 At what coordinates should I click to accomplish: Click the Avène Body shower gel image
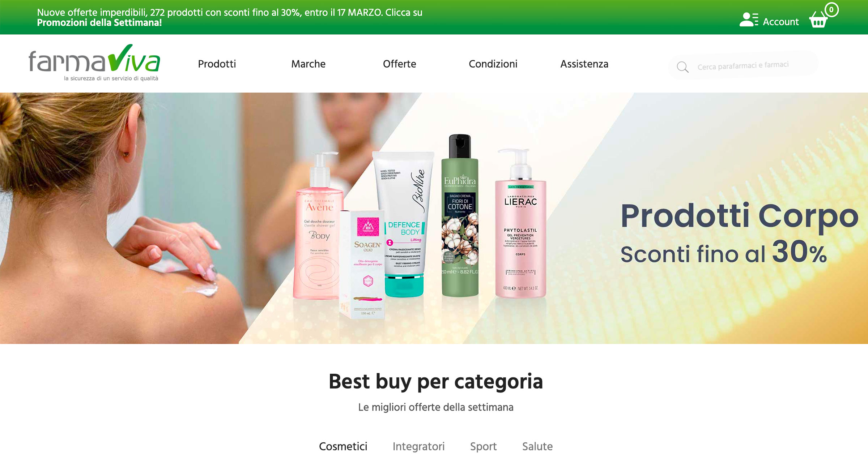click(318, 226)
